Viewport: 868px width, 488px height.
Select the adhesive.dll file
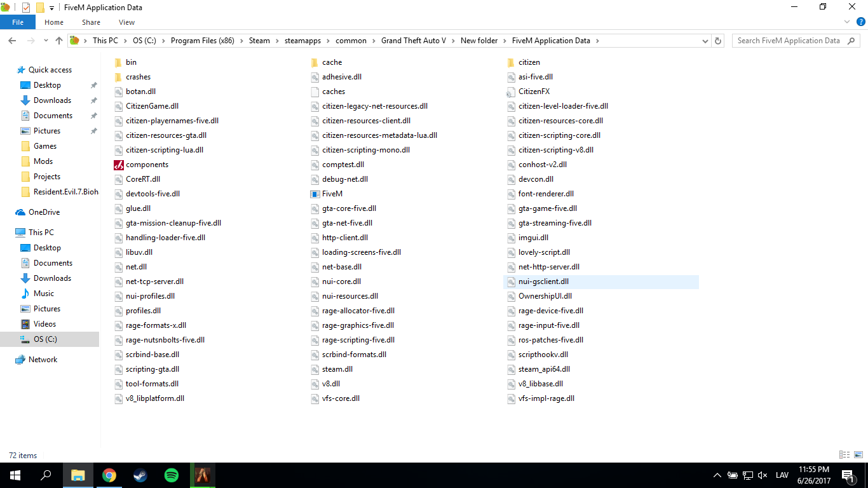(336, 77)
